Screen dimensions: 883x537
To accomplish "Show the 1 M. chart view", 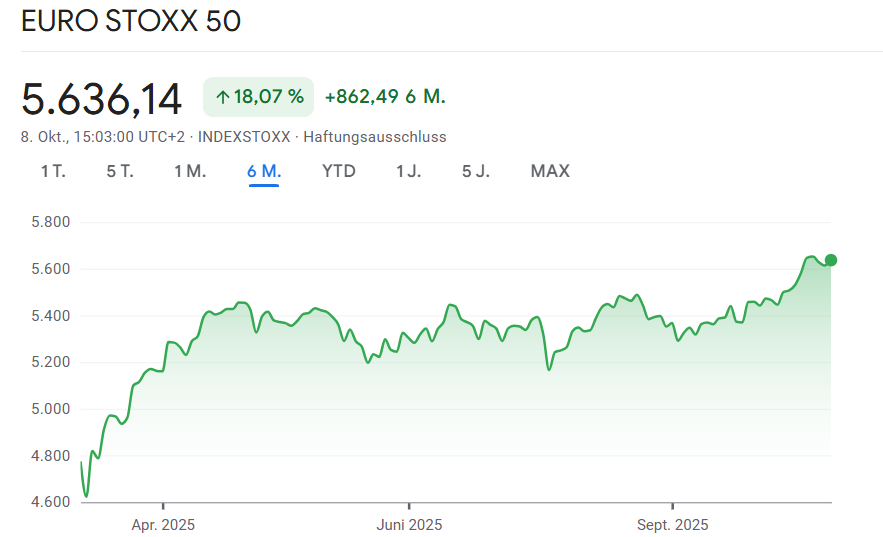I will [x=190, y=171].
